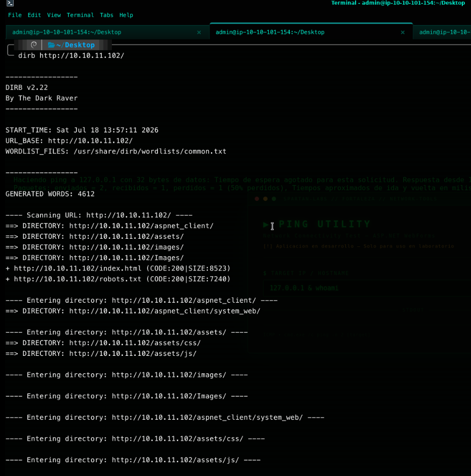The image size is (471, 476).
Task: Click the WORDLIST_FILES path line
Action: click(x=116, y=151)
